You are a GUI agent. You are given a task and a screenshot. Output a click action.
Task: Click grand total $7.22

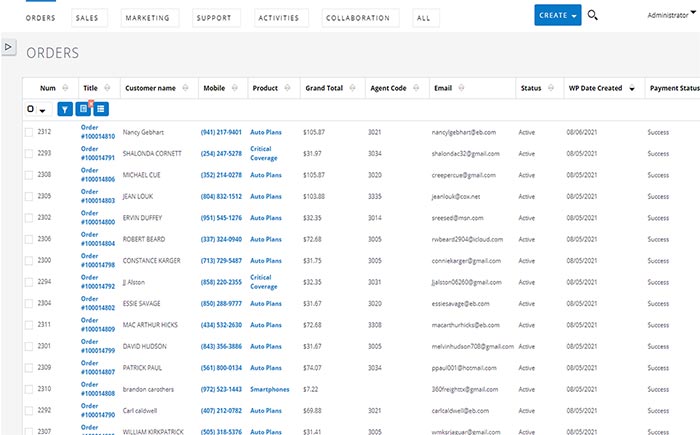point(311,389)
